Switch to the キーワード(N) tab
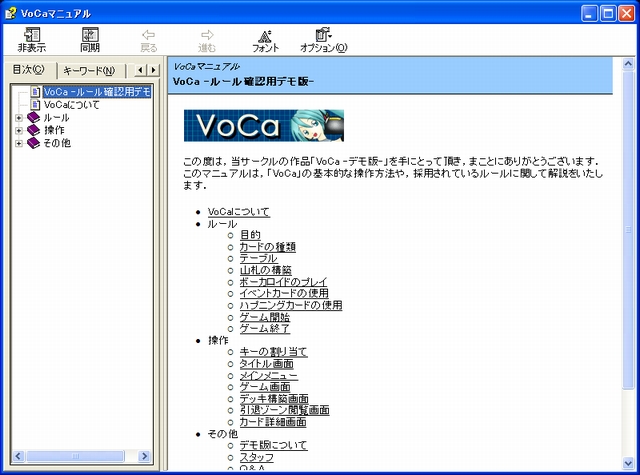Viewport: 640px width, 475px height. click(x=89, y=71)
